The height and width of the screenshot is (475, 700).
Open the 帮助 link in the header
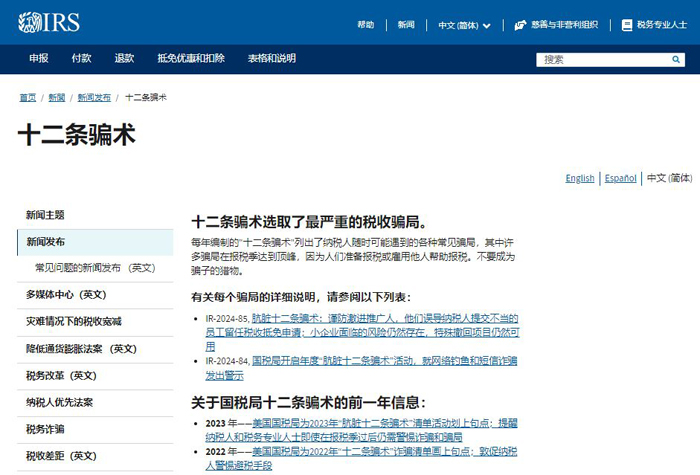[366, 25]
